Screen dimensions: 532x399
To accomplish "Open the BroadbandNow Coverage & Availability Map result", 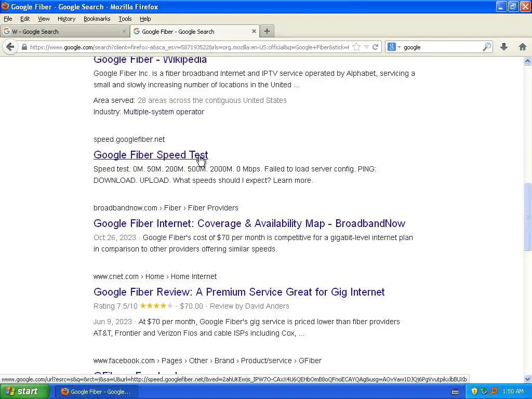I will 249,223.
